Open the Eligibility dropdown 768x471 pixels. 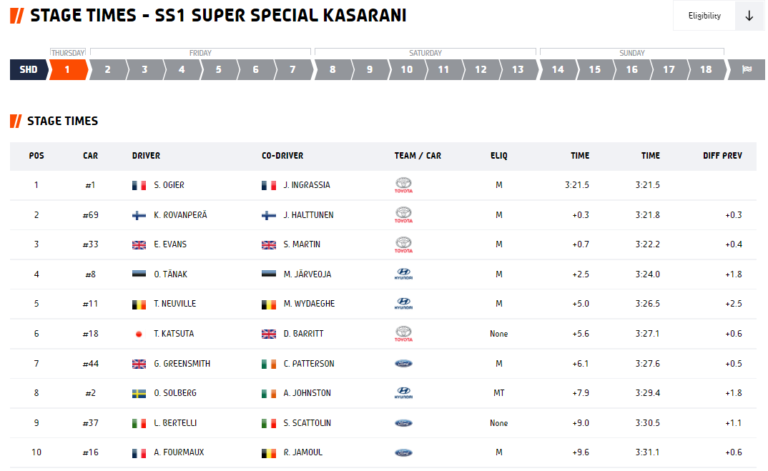click(704, 16)
